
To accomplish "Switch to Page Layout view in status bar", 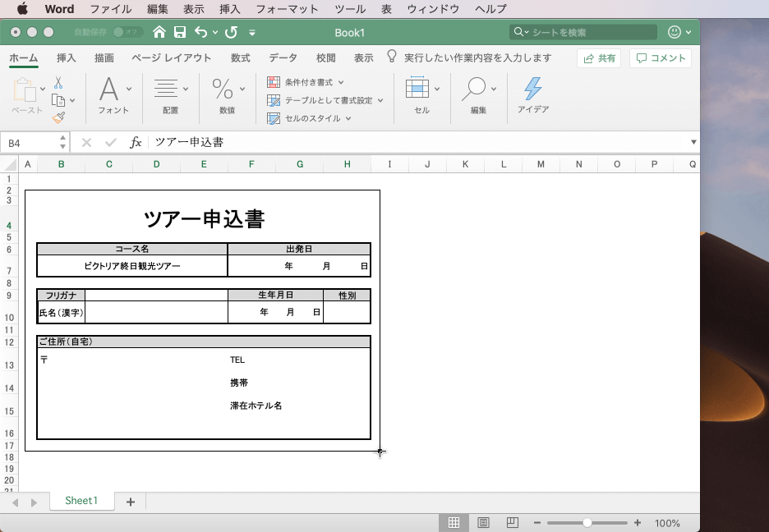I will [x=484, y=523].
